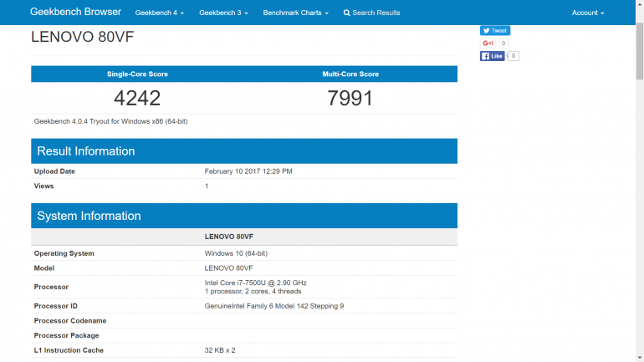Click the Views label
Viewport: 644px width, 362px height.
(x=43, y=186)
